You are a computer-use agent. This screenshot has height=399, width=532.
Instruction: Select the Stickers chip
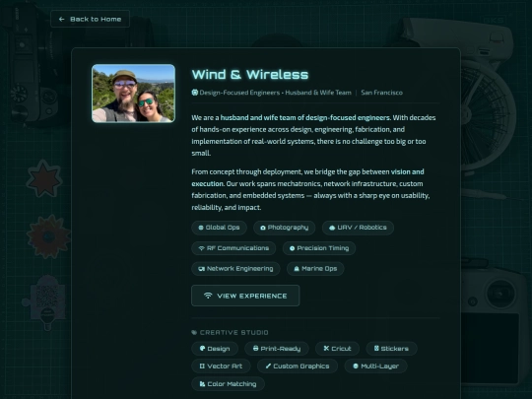(391, 349)
